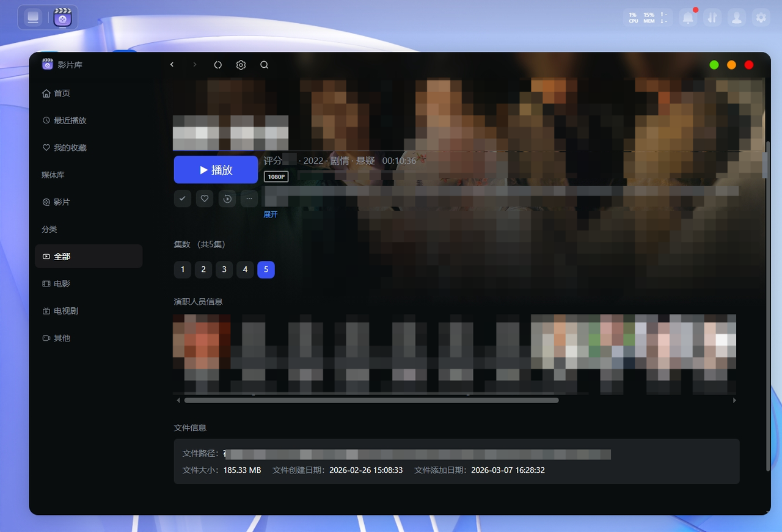Select episode 4
The width and height of the screenshot is (782, 532).
[245, 269]
